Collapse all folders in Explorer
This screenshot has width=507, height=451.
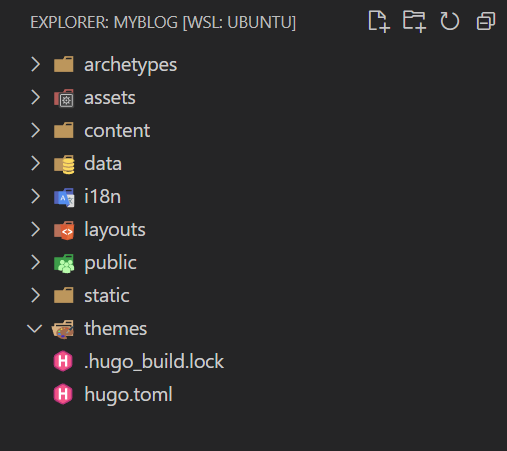coord(486,22)
